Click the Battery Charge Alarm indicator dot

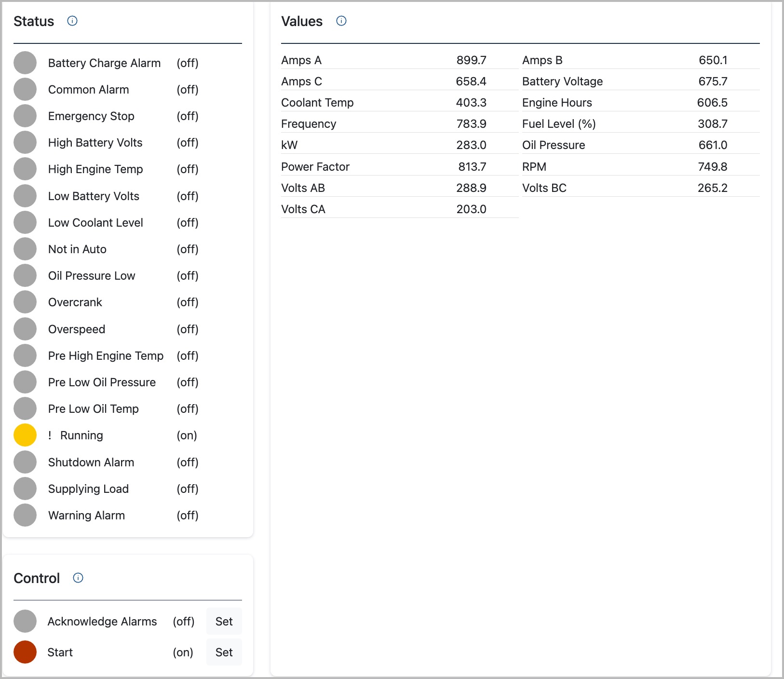[25, 63]
